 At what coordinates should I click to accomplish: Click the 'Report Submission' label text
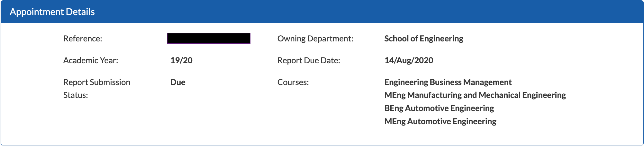pos(97,82)
